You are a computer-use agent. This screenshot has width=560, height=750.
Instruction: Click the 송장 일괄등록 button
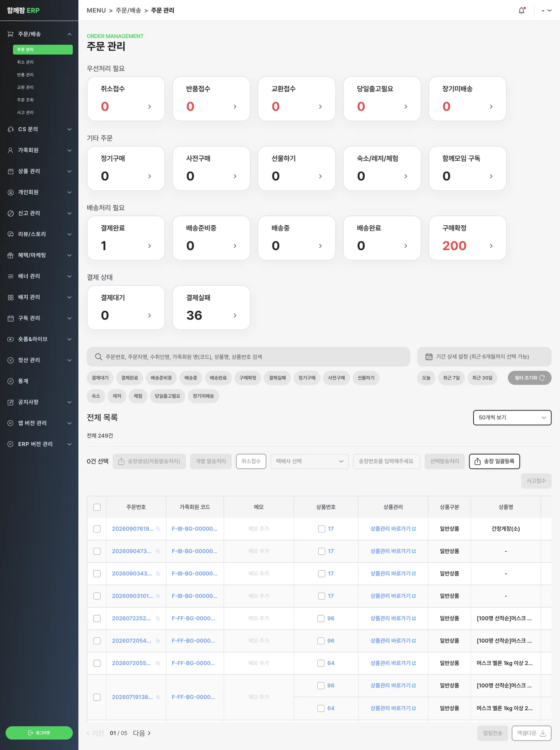click(x=494, y=461)
